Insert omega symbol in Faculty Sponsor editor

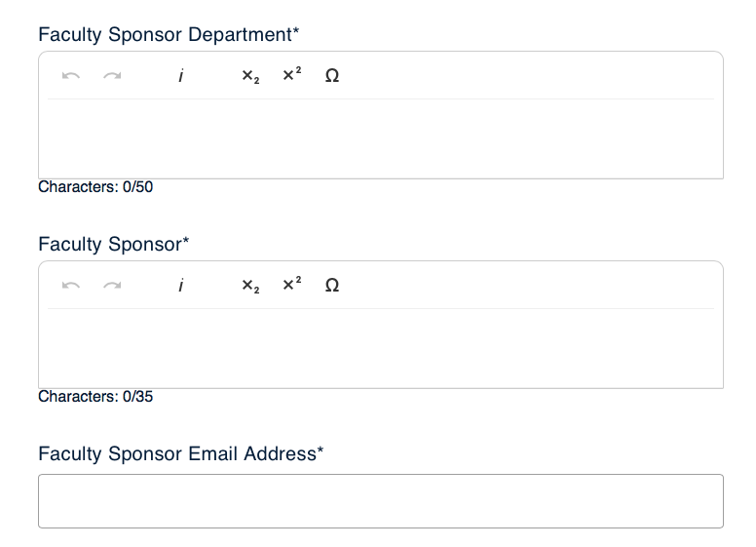[x=331, y=286]
